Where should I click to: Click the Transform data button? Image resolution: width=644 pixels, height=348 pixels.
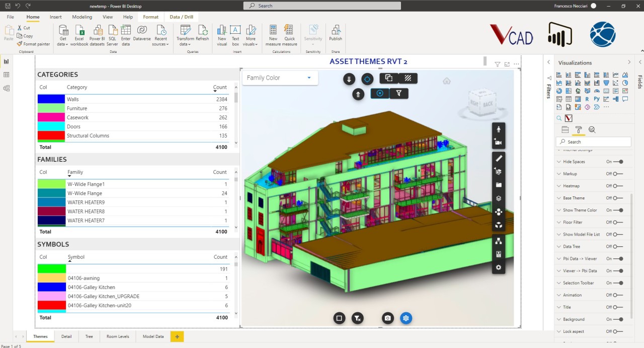click(x=185, y=35)
